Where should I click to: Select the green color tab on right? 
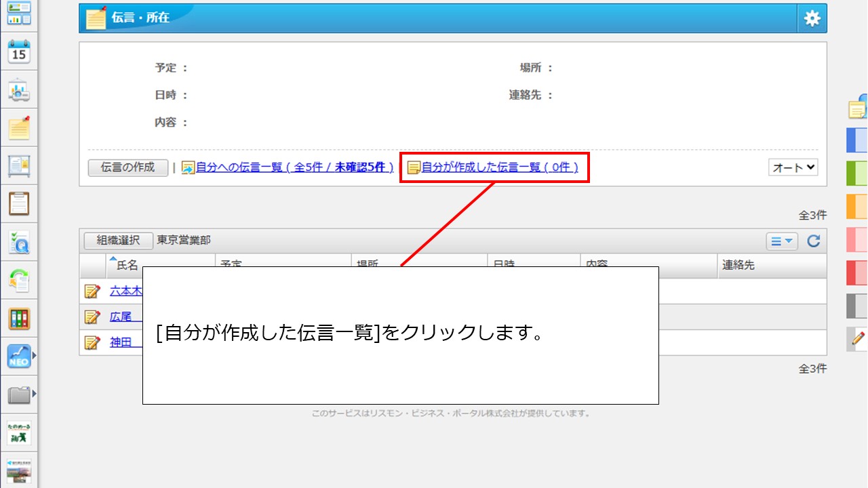(857, 174)
